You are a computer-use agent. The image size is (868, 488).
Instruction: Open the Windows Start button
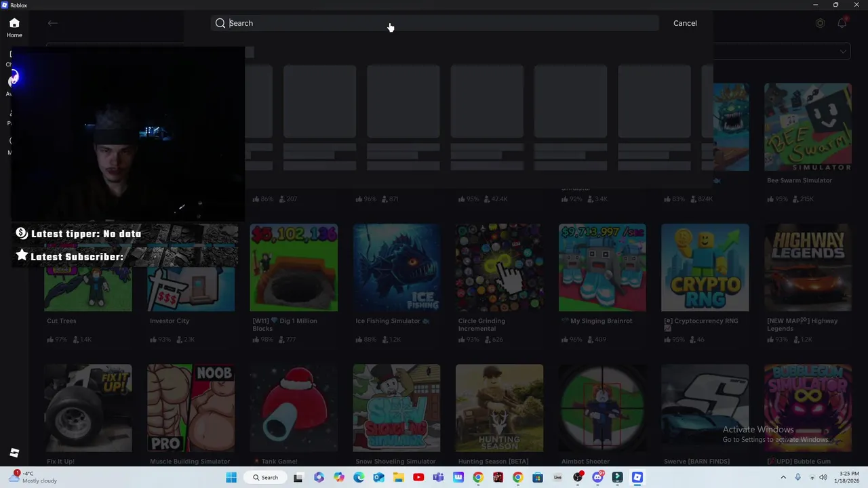click(231, 477)
